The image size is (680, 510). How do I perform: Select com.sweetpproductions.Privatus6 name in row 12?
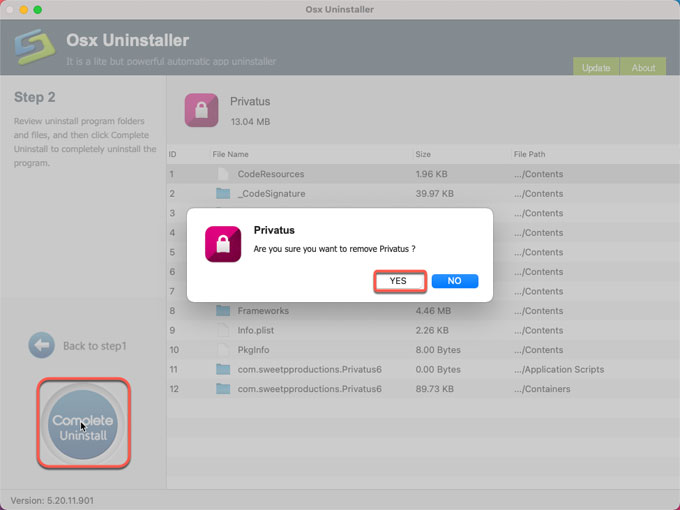pyautogui.click(x=309, y=389)
